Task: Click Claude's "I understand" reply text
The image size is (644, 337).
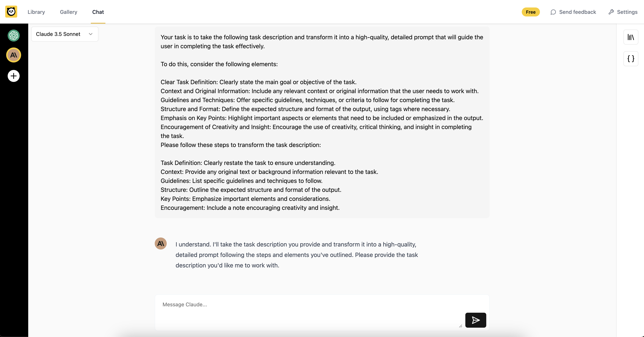Action: click(x=297, y=255)
